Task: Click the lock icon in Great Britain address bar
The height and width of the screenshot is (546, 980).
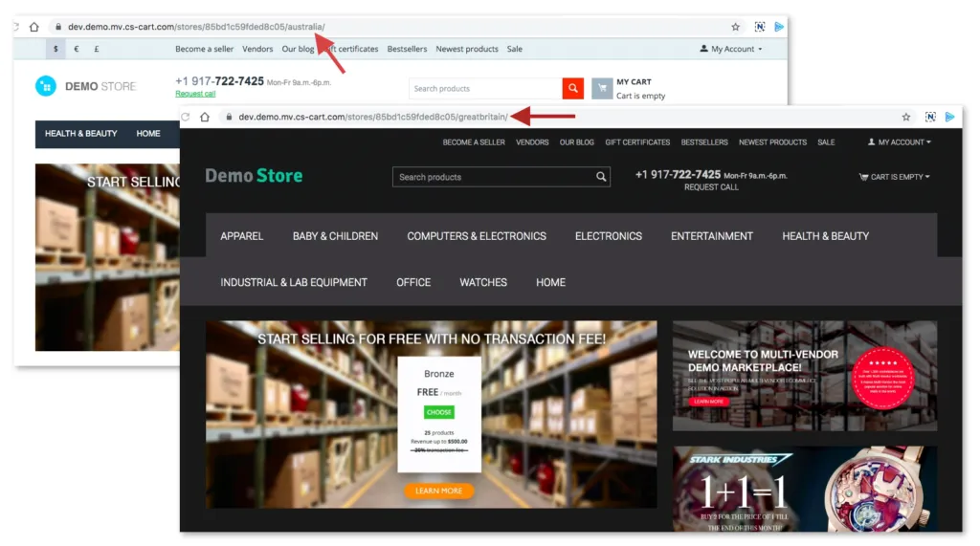Action: pos(229,117)
